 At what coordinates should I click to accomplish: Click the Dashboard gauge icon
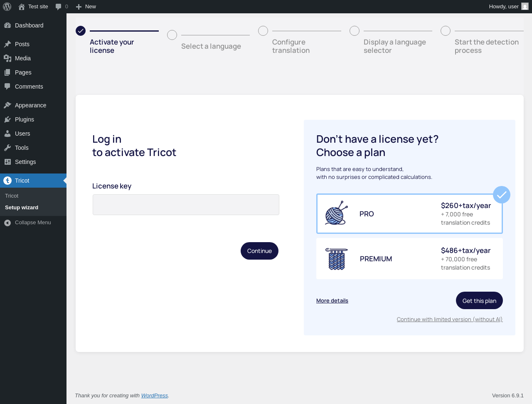[7, 25]
